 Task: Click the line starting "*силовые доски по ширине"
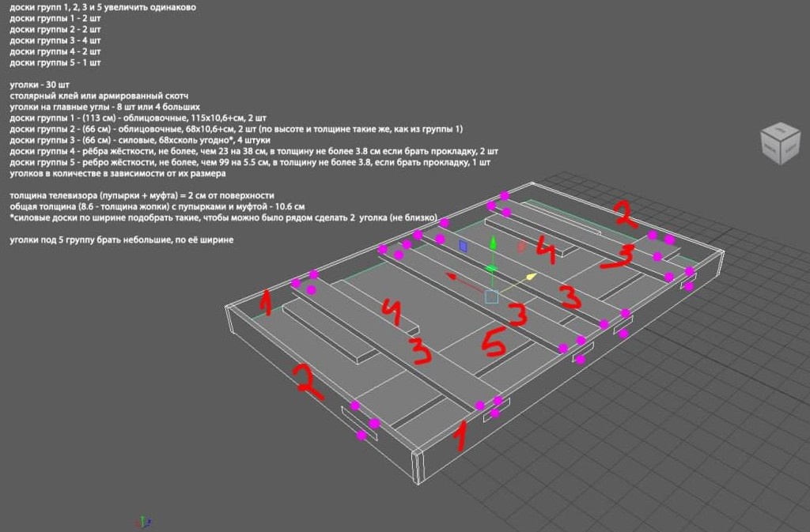[223, 217]
